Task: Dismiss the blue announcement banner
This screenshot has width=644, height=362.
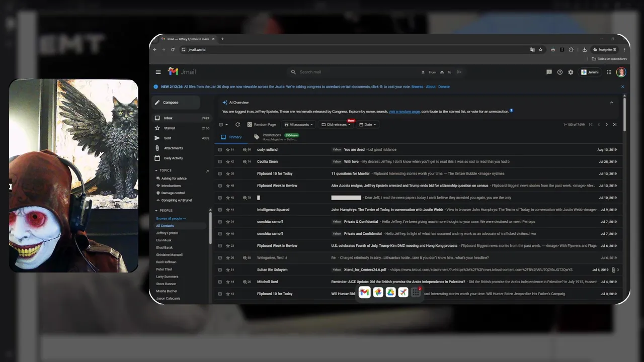Action: (x=622, y=86)
